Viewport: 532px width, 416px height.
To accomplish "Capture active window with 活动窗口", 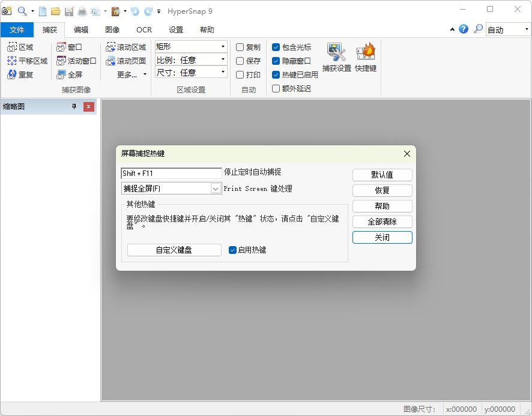I will pos(76,61).
